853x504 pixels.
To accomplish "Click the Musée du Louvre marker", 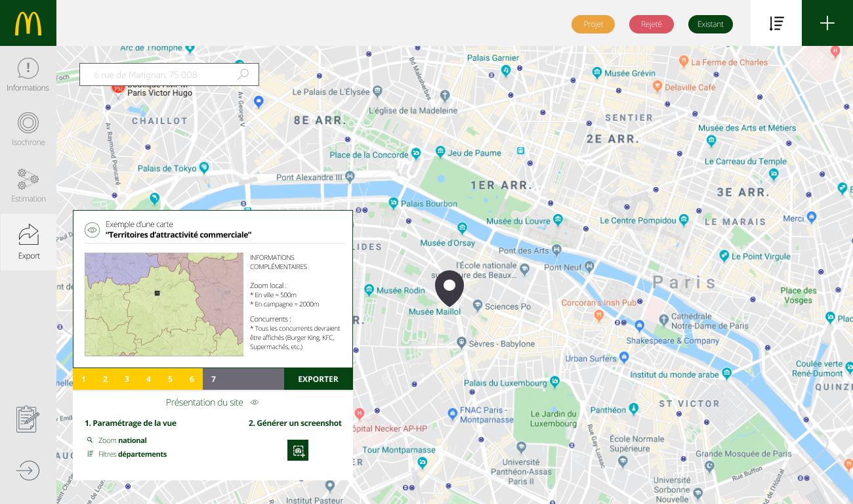I will [x=558, y=219].
